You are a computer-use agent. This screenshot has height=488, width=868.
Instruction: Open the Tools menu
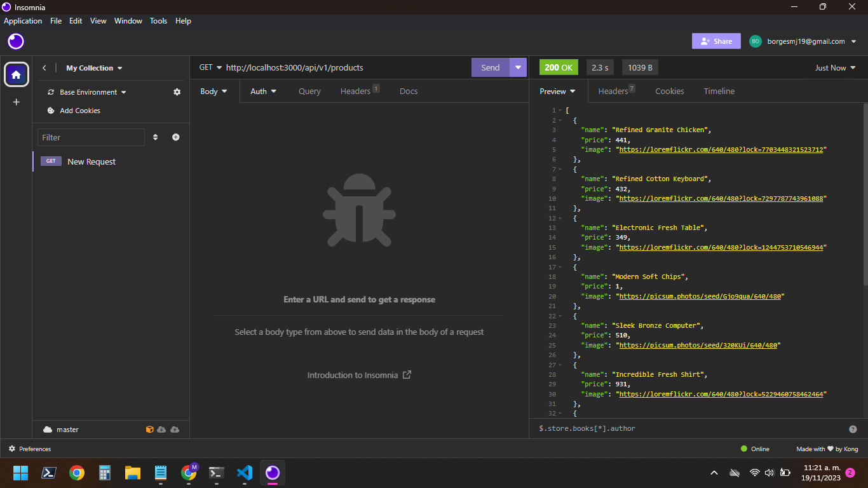coord(158,21)
